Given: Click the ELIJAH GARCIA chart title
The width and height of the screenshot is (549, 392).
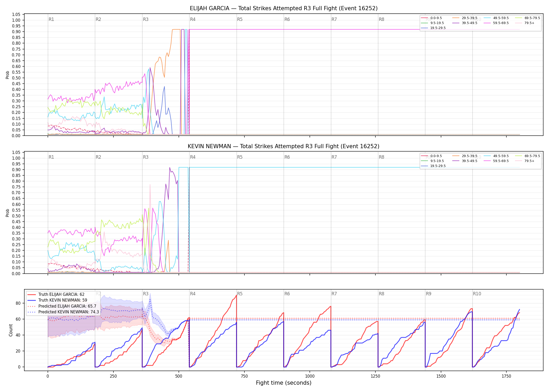Looking at the screenshot, I should [x=284, y=8].
